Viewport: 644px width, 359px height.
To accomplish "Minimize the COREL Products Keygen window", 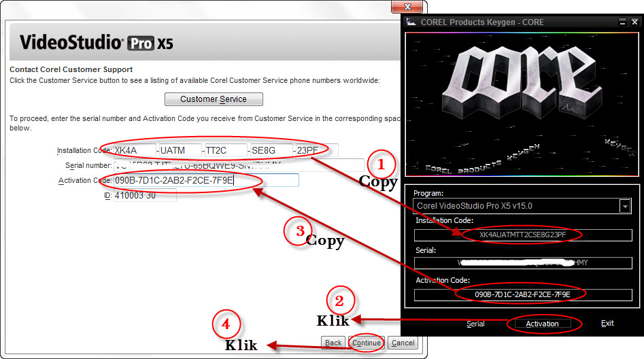I will (623, 22).
